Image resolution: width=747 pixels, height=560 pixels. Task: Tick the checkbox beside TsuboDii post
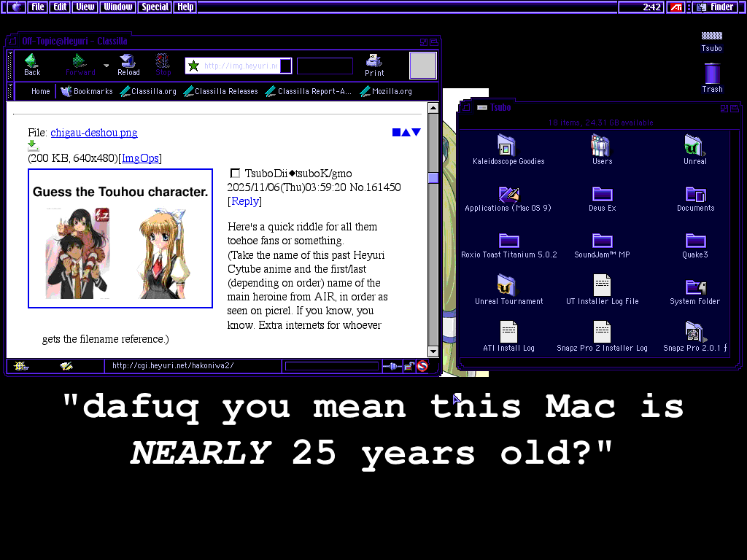[x=235, y=174]
